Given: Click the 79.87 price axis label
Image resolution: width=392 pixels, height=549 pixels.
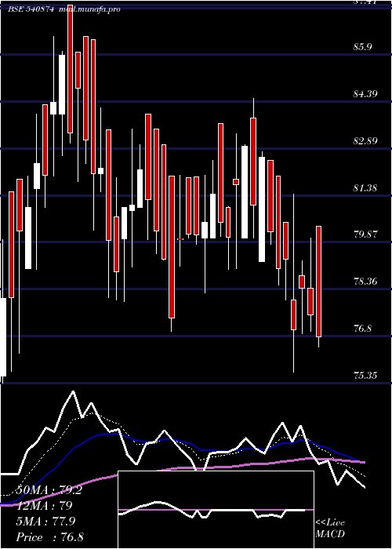Looking at the screenshot, I should pyautogui.click(x=365, y=234).
